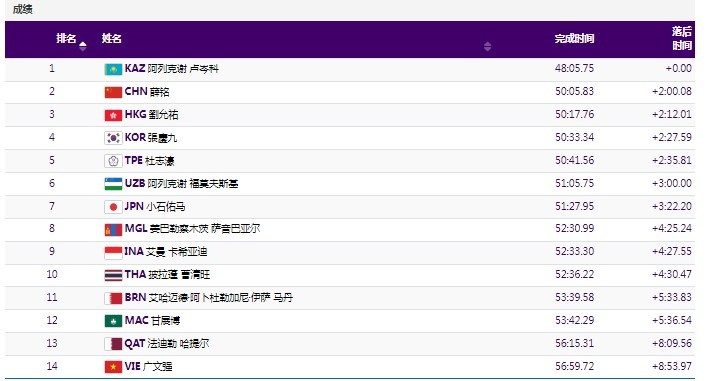
Task: Click the Thailand flag icon
Action: pos(113,275)
